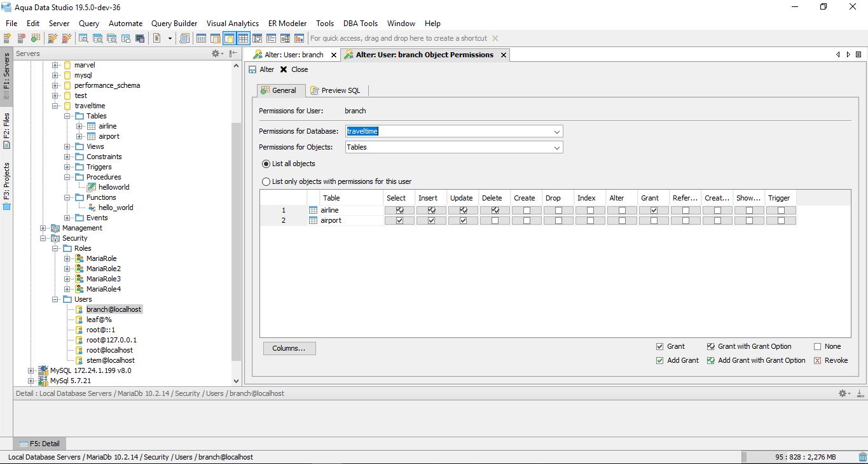Viewport: 868px width, 464px height.
Task: Switch to 'Alter: User: branch' tab
Action: (x=294, y=55)
